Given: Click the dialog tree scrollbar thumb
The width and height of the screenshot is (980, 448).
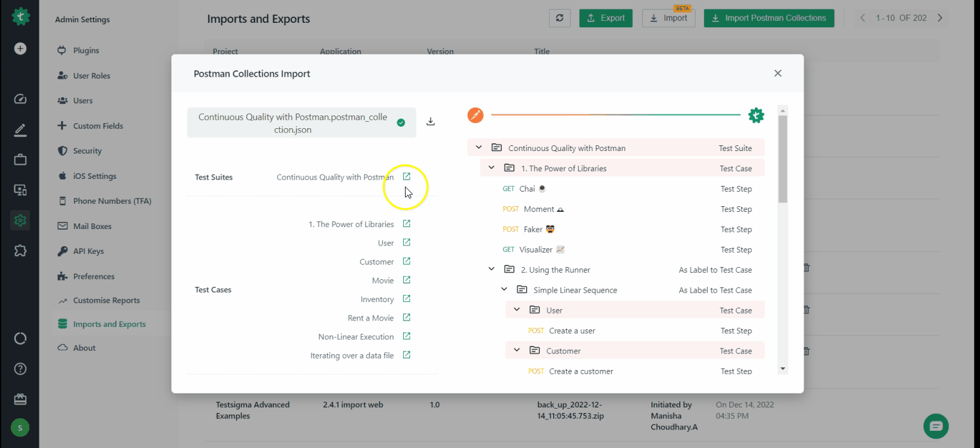Looking at the screenshot, I should pyautogui.click(x=783, y=159).
